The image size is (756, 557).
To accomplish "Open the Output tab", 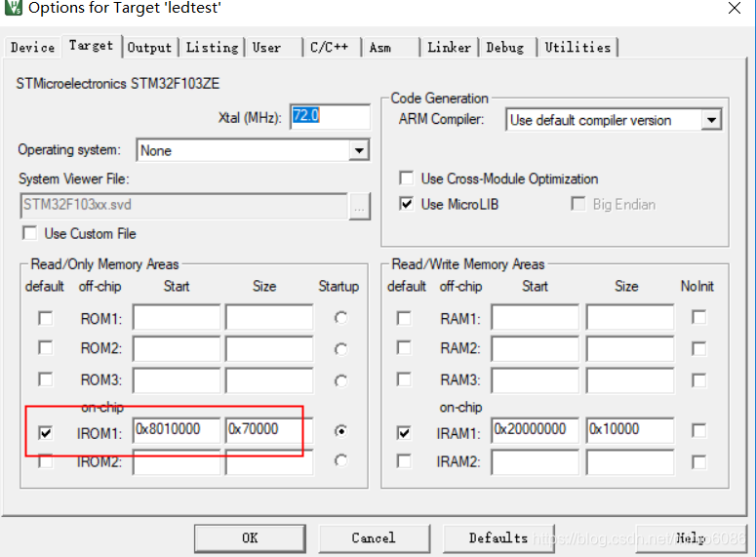I will 149,48.
